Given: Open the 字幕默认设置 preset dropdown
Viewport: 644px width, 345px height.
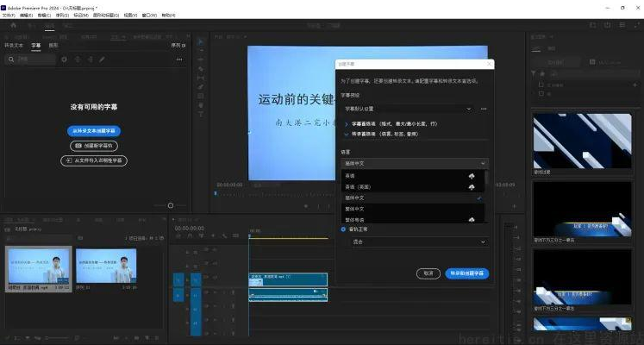Looking at the screenshot, I should (x=409, y=109).
